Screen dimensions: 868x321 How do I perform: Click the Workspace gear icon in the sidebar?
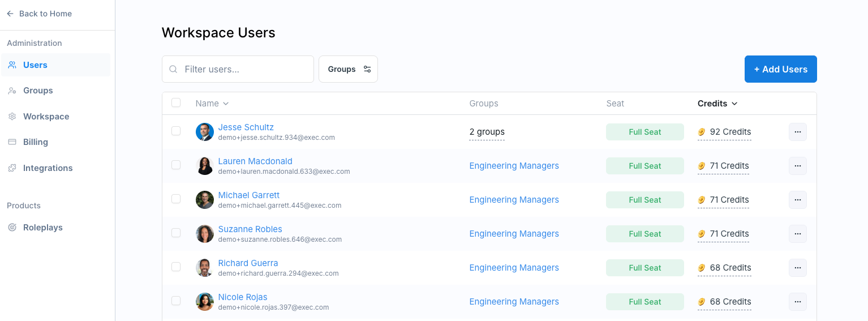(12, 117)
